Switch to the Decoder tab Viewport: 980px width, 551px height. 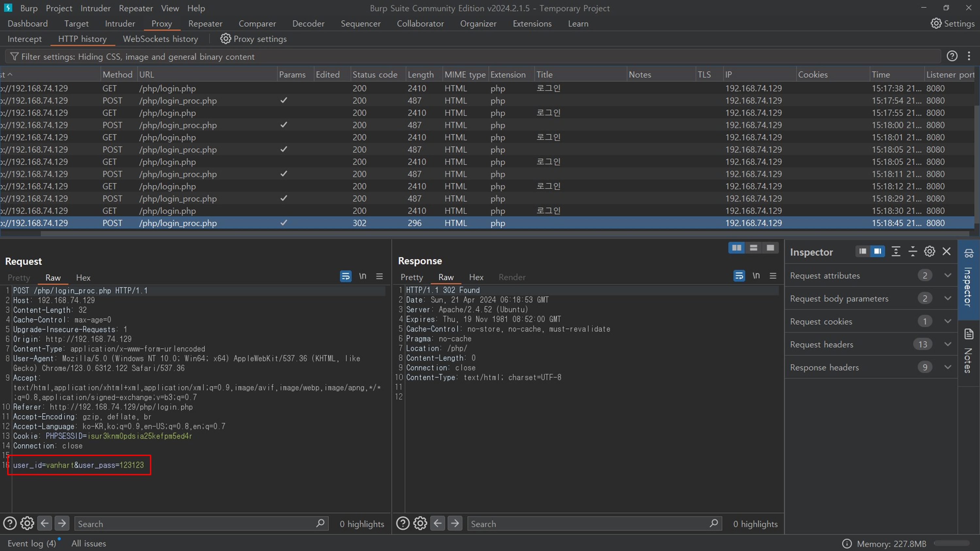(x=308, y=24)
